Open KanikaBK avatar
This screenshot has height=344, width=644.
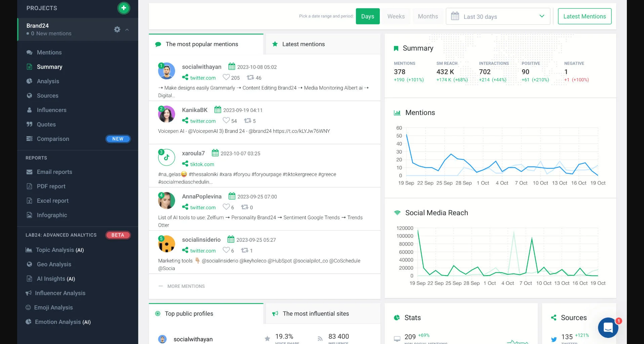[166, 114]
